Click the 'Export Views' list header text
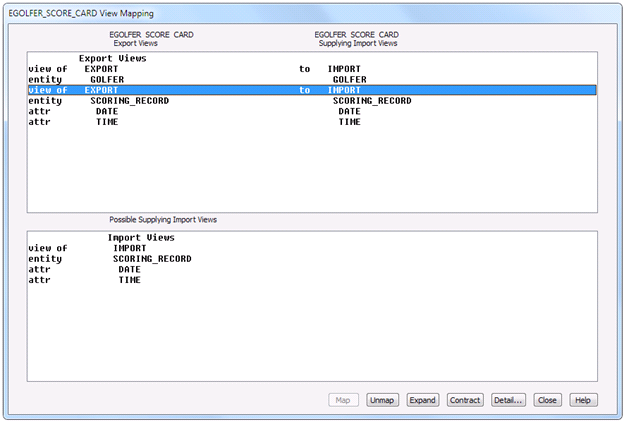Image resolution: width=623 pixels, height=421 pixels. click(x=112, y=58)
